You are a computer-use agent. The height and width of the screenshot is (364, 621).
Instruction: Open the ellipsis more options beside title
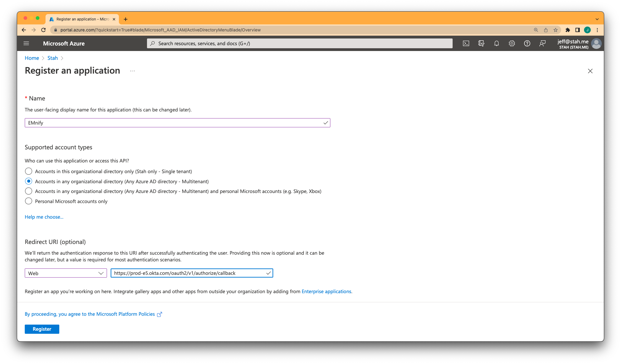(x=132, y=71)
